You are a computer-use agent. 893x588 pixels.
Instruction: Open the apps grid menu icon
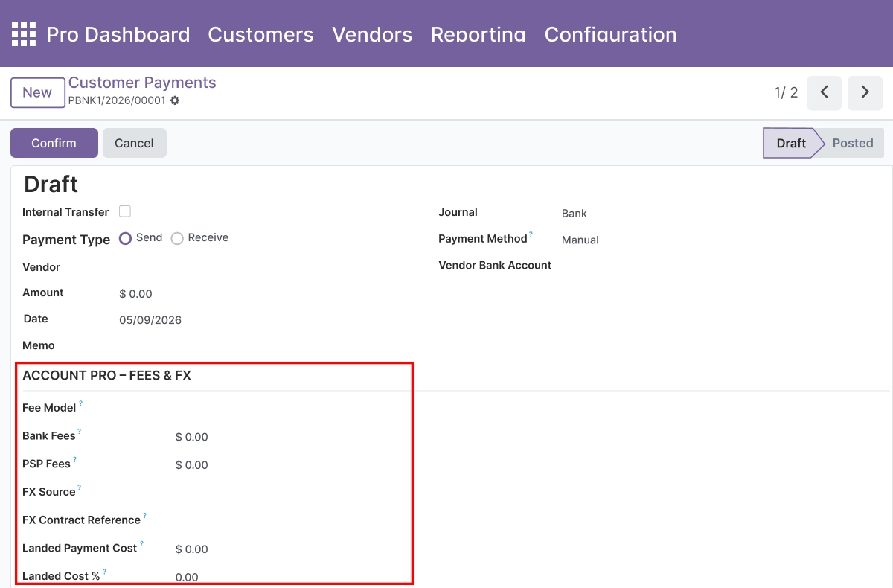[23, 34]
